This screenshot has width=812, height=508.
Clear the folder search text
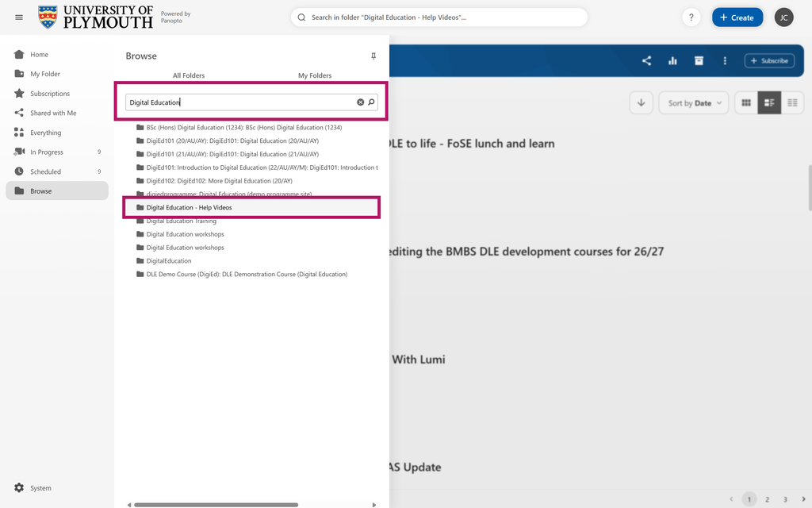(361, 102)
